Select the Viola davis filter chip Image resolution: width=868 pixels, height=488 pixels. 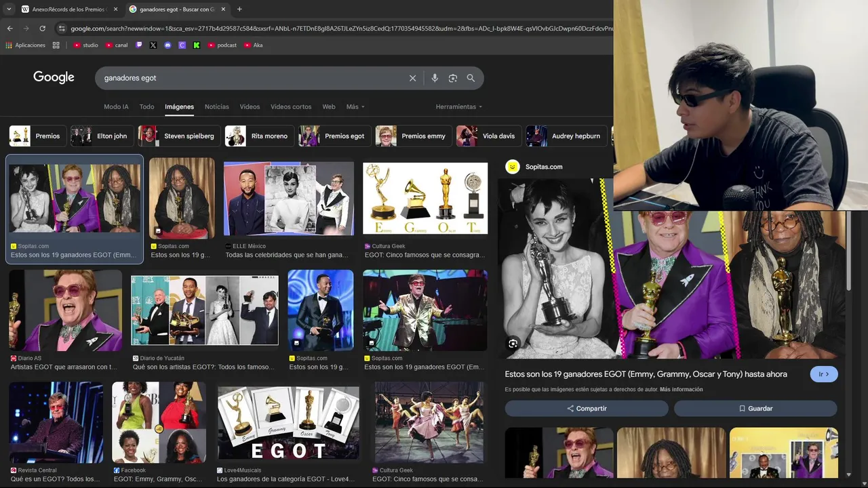point(489,136)
